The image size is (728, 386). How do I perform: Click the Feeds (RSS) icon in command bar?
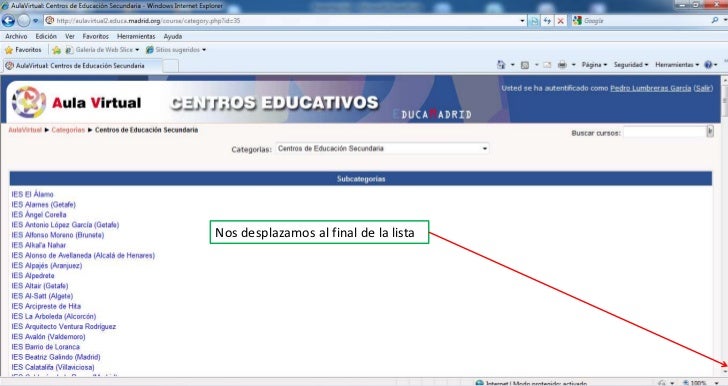point(525,65)
